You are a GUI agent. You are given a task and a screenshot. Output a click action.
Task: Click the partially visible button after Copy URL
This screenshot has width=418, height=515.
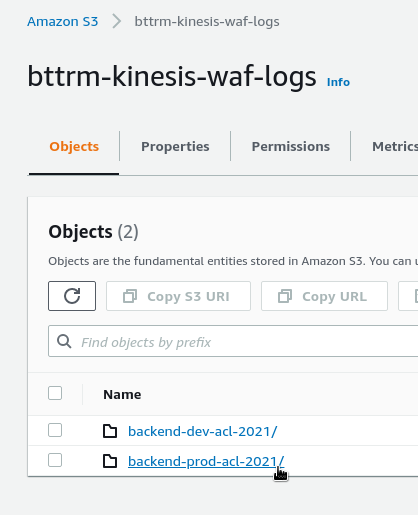408,296
